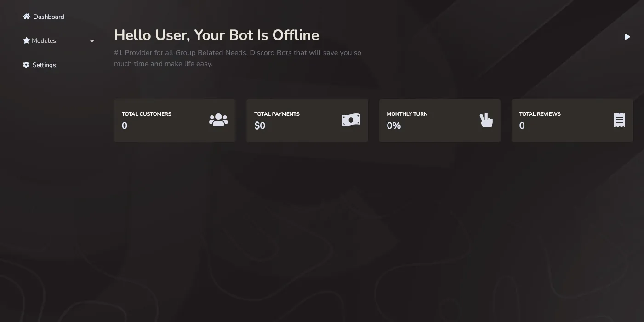Open the Dashboard menu item
Screen dimensions: 644x322
coord(49,17)
